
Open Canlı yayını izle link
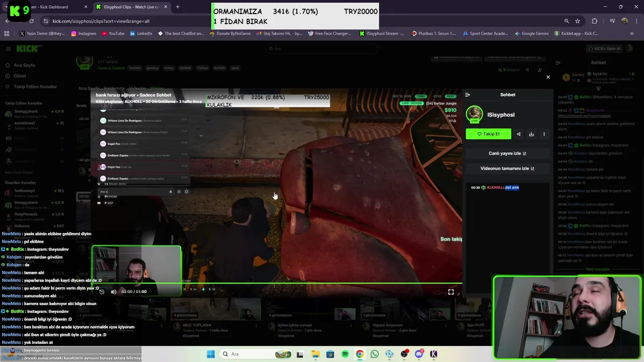[507, 153]
